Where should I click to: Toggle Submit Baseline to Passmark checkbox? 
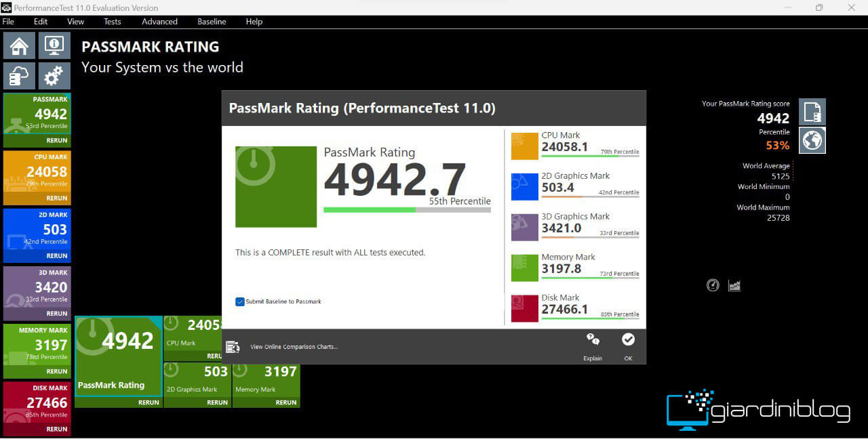coord(239,301)
